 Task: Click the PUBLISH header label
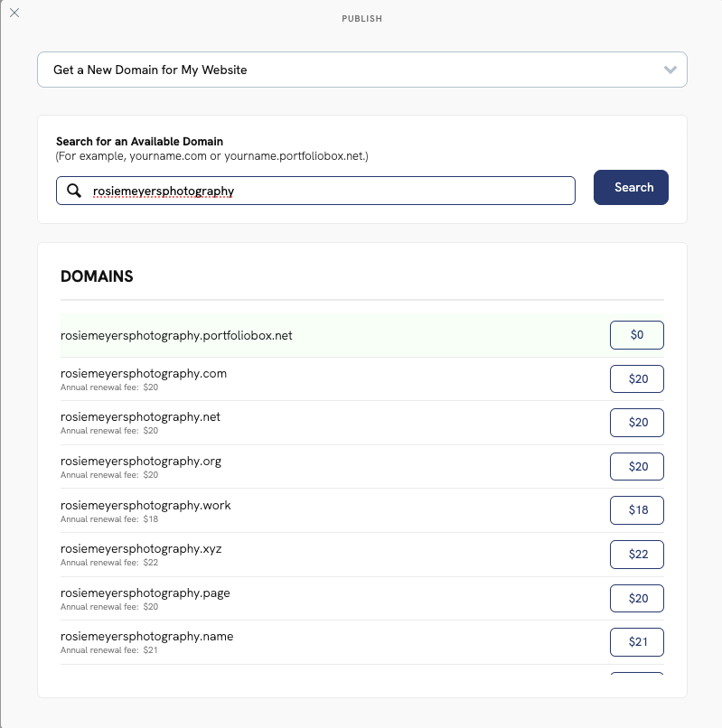pos(362,18)
